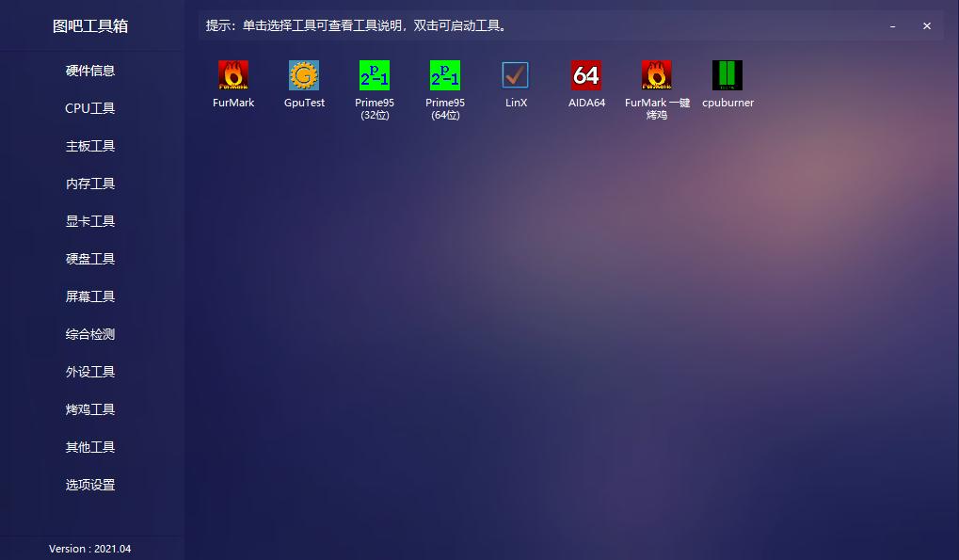The height and width of the screenshot is (560, 959).
Task: Open the 外设工具 category
Action: (91, 372)
